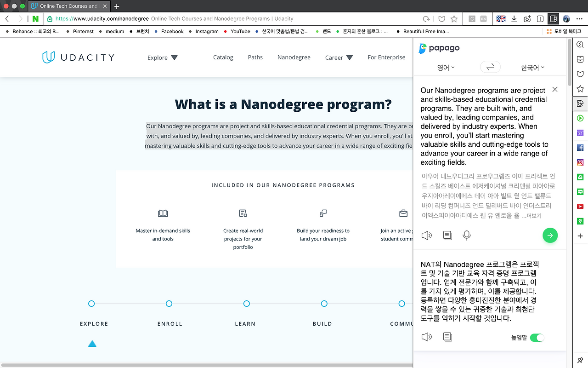Open downloads from the toolbar arrow icon
Screen dimensions: 588x368
(514, 19)
